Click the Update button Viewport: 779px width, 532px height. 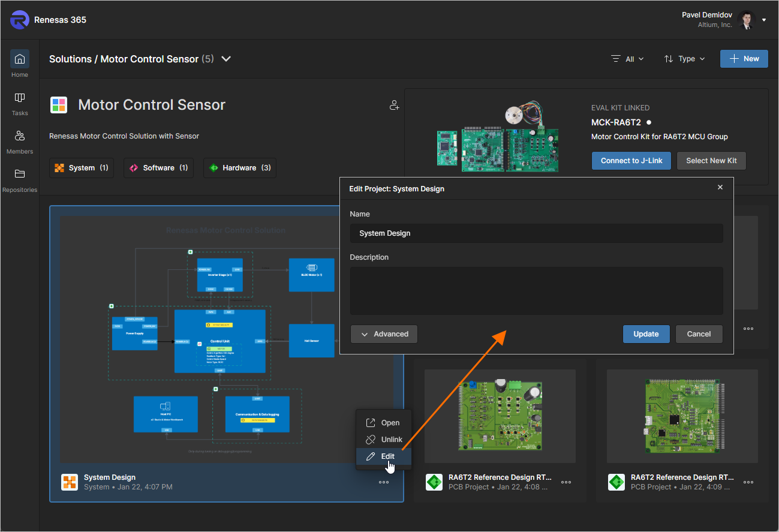tap(646, 334)
